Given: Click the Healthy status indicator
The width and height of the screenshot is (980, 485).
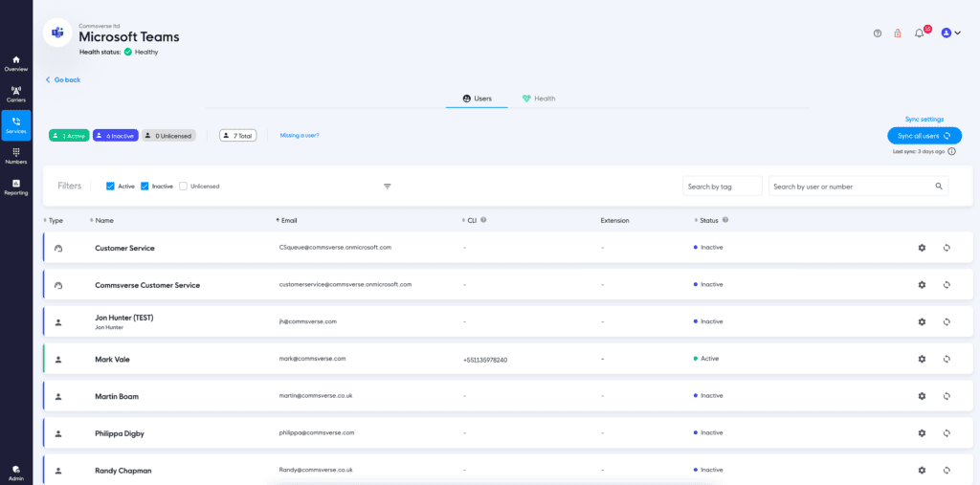Looking at the screenshot, I should (x=142, y=52).
